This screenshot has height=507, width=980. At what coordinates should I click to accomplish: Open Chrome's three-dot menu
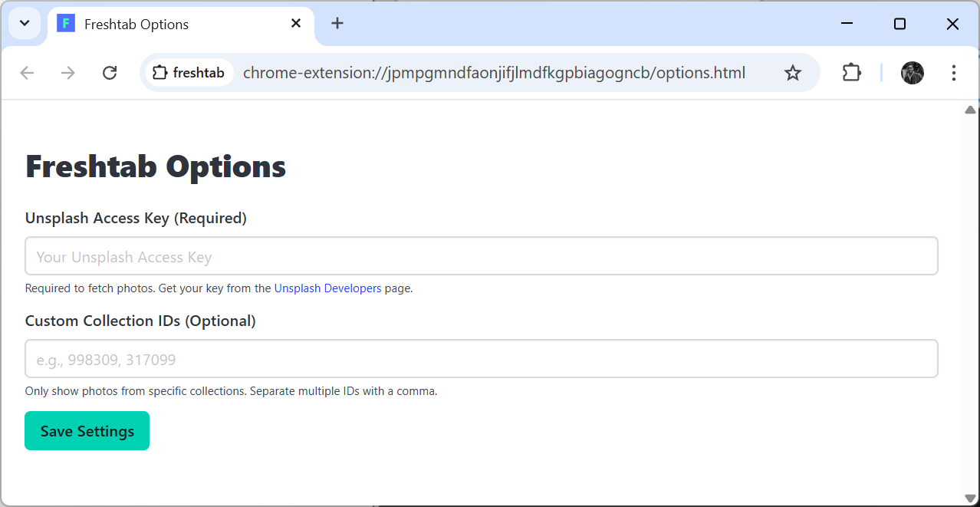point(953,73)
